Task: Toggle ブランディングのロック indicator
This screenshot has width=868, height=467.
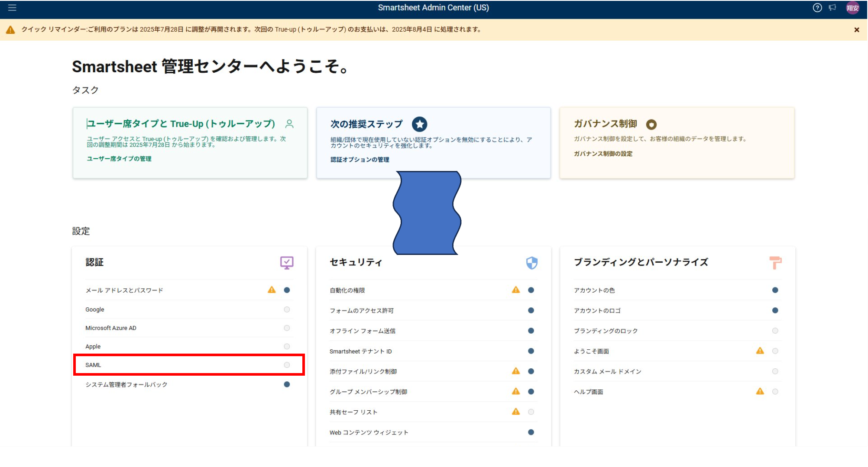Action: point(775,331)
